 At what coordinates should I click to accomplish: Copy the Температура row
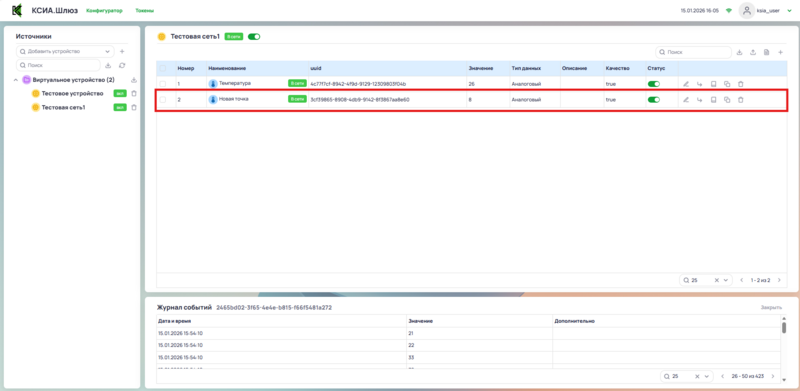(x=727, y=84)
